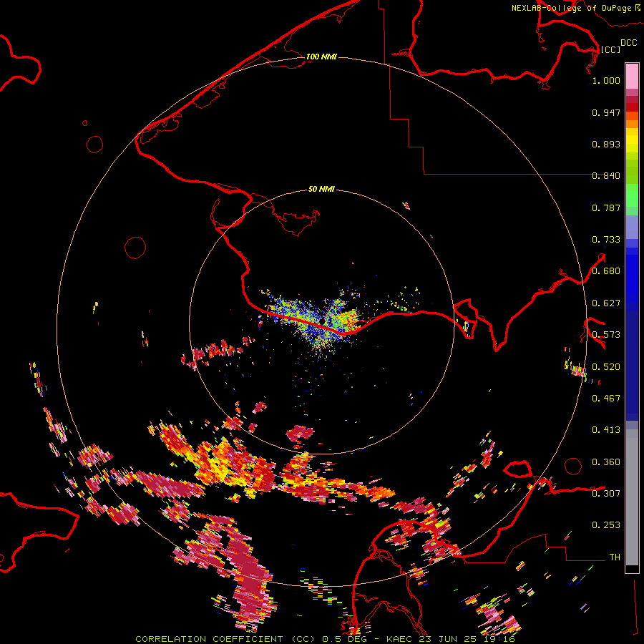
Task: Click the 0.360 scale value
Action: (606, 462)
